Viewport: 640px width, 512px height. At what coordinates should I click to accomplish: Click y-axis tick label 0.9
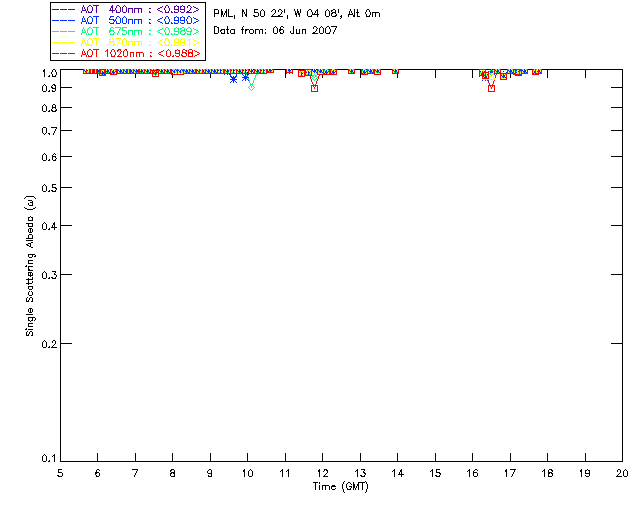[x=49, y=88]
